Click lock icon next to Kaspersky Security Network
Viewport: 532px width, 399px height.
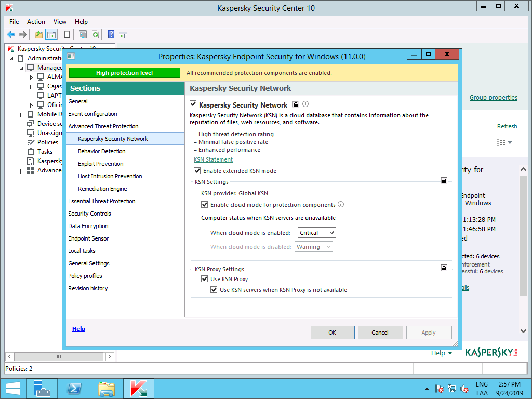(295, 104)
